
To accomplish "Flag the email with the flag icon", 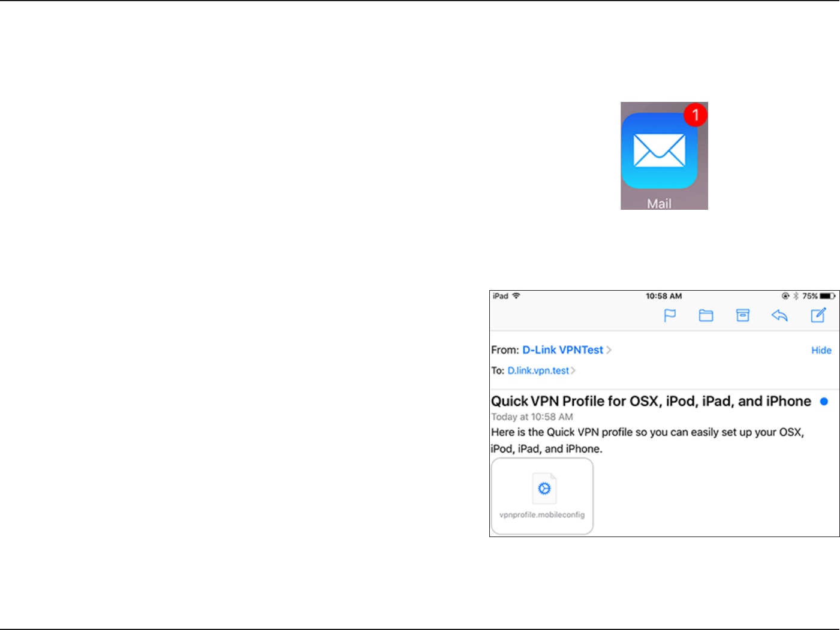I will click(x=670, y=315).
